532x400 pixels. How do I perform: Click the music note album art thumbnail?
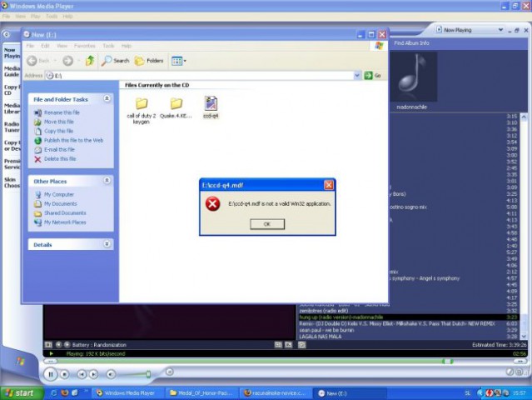(x=414, y=77)
